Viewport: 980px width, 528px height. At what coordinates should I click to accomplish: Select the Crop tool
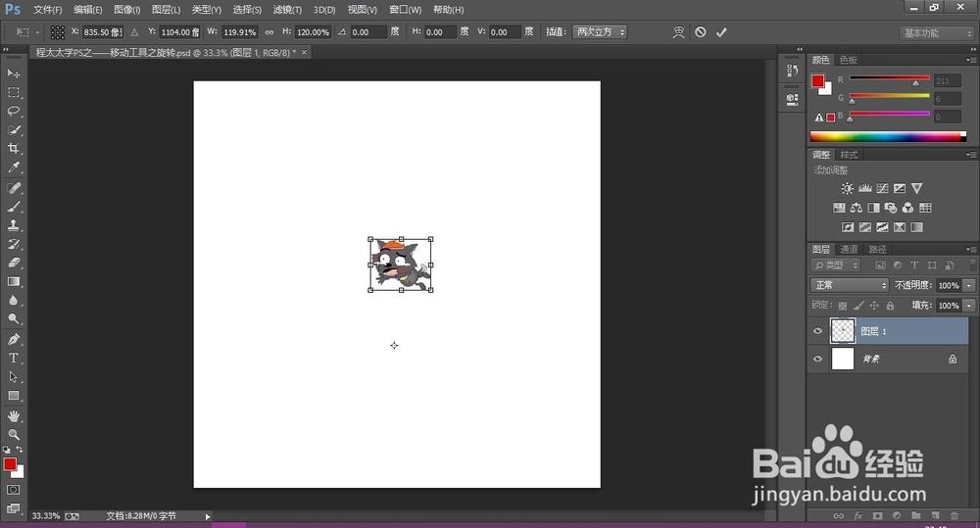pos(13,149)
